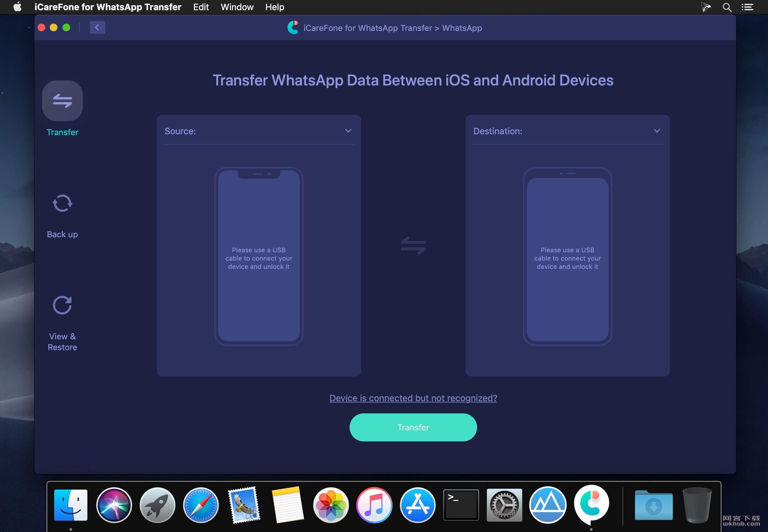Click the destination 'Please use a USB cable' message
Image resolution: width=768 pixels, height=532 pixels.
567,258
